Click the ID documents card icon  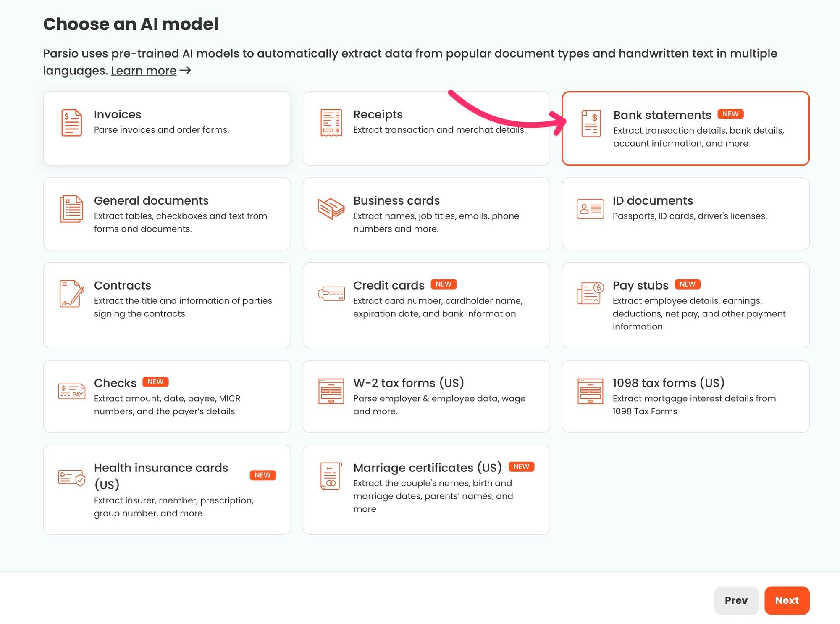pos(590,209)
